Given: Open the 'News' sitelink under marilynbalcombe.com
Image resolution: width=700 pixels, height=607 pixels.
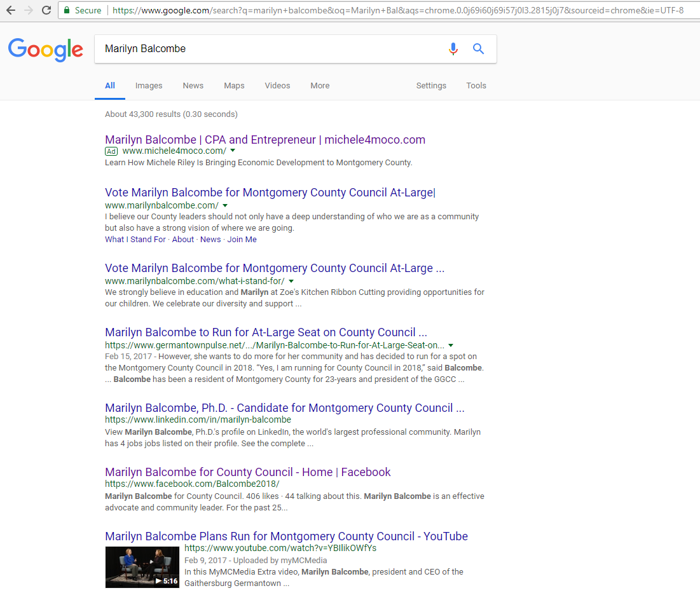Looking at the screenshot, I should [x=210, y=240].
